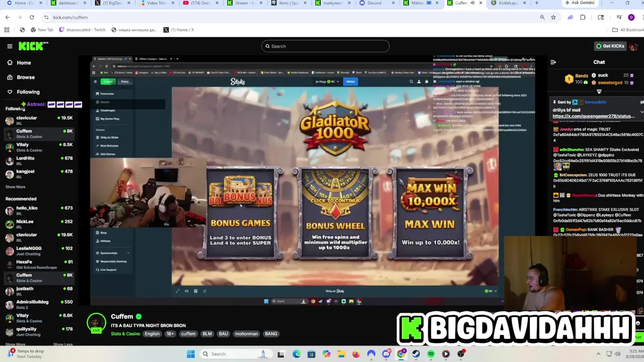The height and width of the screenshot is (362, 644).
Task: Open clavicular channel in Following list
Action: click(x=39, y=120)
